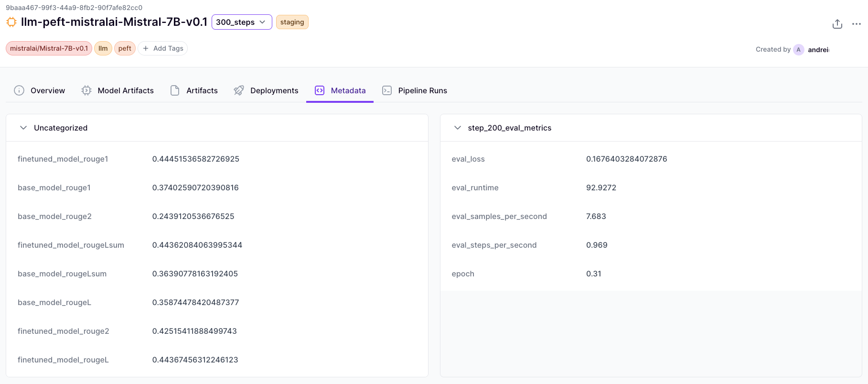The image size is (868, 384).
Task: Select the Metadata tab
Action: click(340, 90)
